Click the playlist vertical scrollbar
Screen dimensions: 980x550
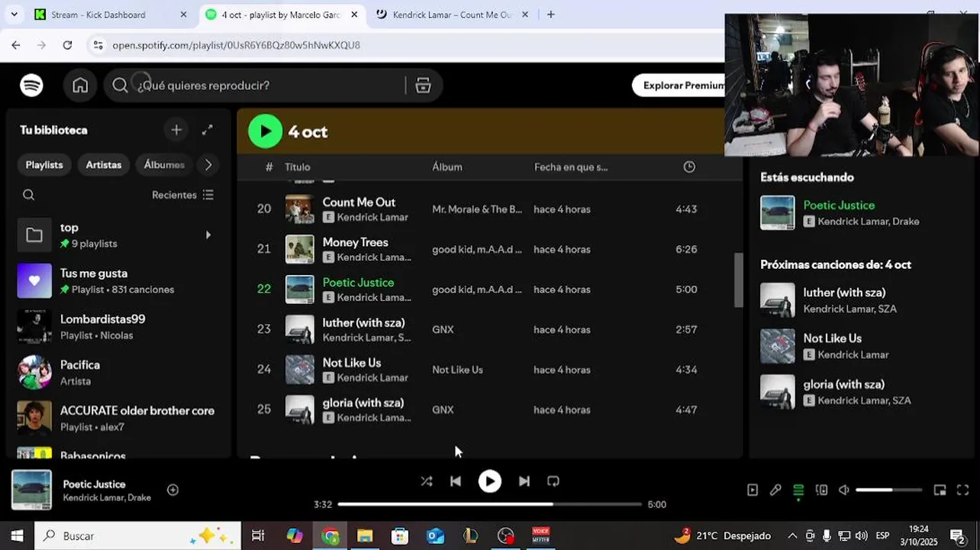pyautogui.click(x=738, y=280)
